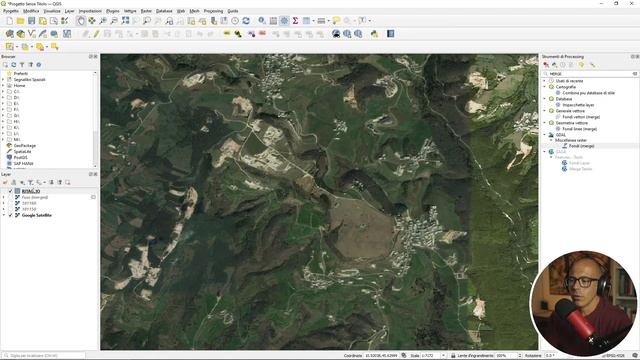The width and height of the screenshot is (640, 360).
Task: Select GeoPackage in the Browser panel
Action: (25, 146)
